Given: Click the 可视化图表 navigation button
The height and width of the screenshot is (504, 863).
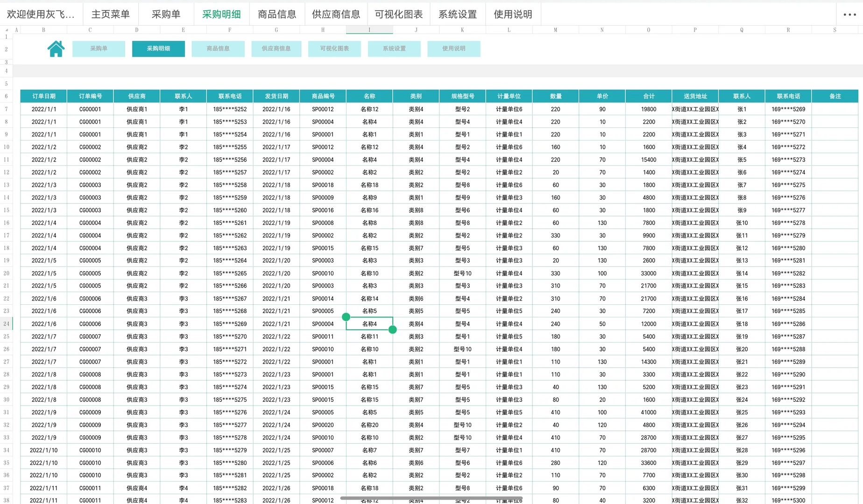Looking at the screenshot, I should click(334, 49).
